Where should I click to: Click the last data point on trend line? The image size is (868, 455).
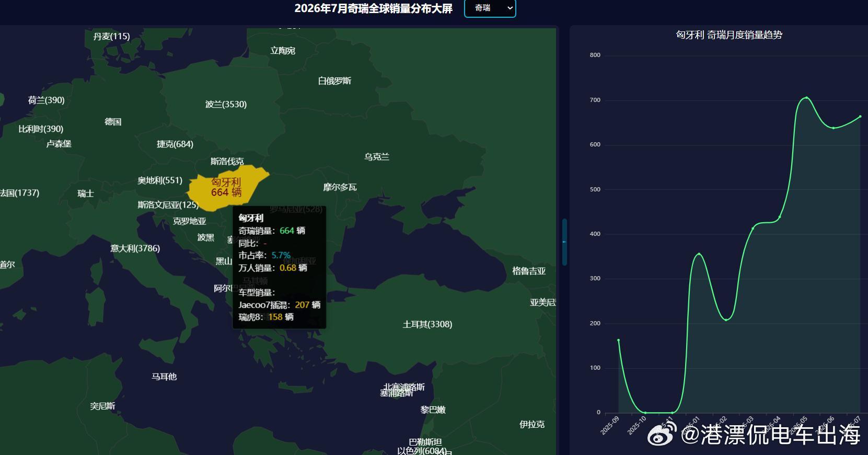(x=860, y=117)
